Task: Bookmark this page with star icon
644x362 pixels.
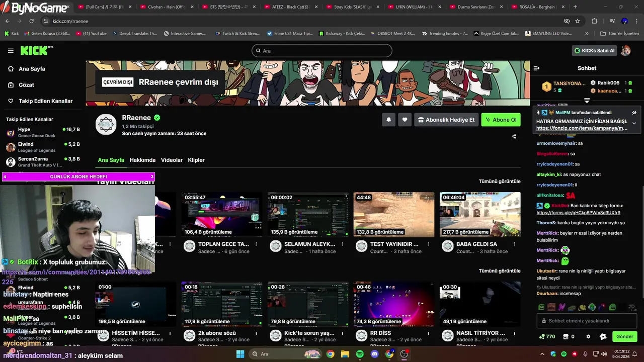Action: click(578, 21)
